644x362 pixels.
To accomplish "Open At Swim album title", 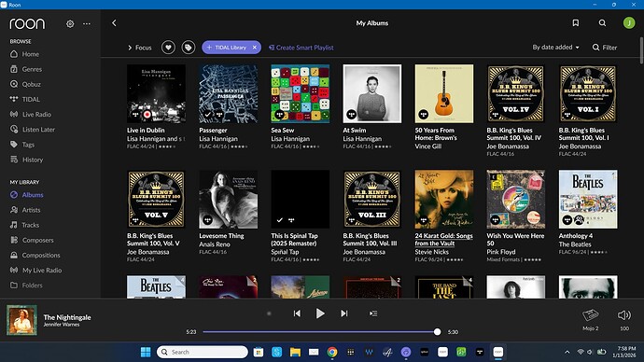I will (355, 130).
